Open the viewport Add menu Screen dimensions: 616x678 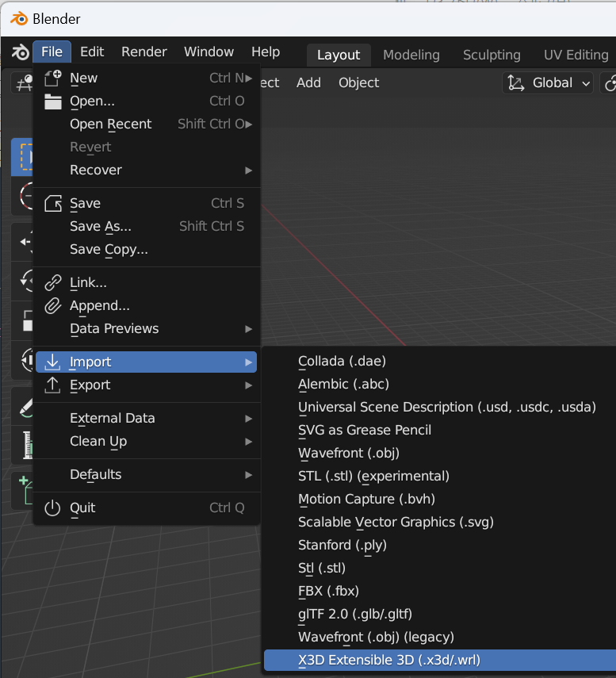(308, 82)
